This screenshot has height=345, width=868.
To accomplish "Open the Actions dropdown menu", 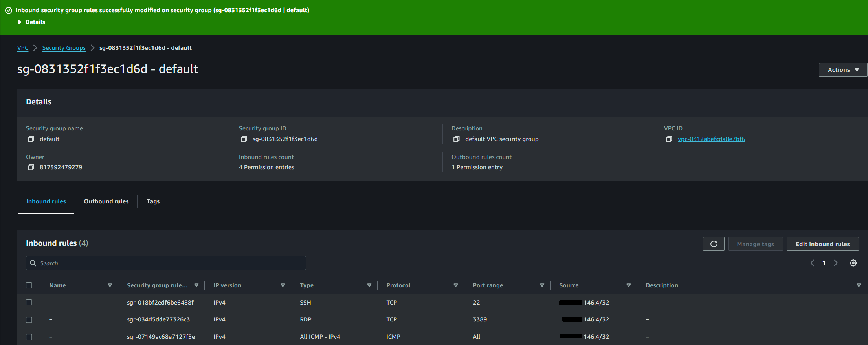I will 843,70.
